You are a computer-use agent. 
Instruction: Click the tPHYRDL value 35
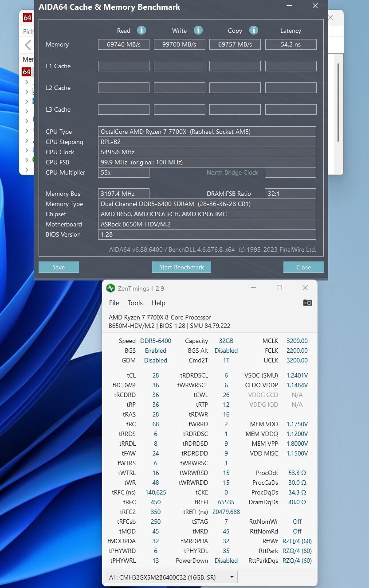226,551
